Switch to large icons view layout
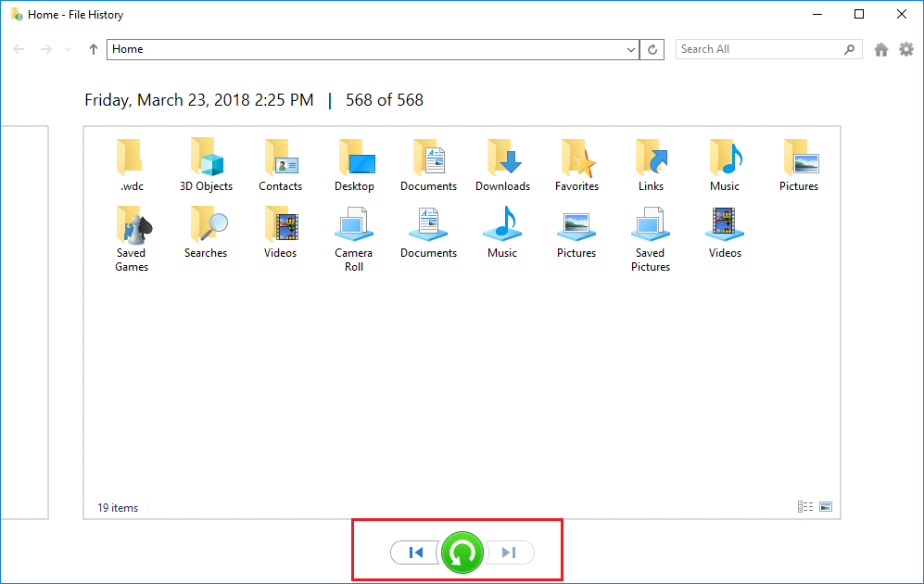 [x=826, y=507]
